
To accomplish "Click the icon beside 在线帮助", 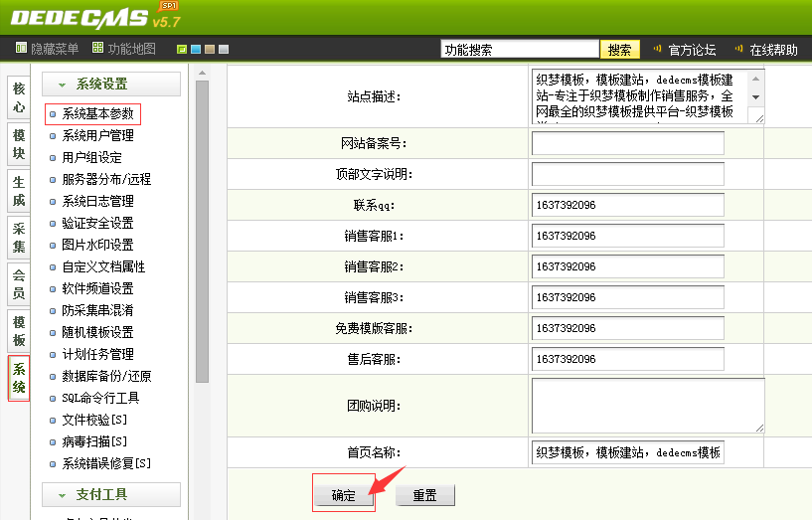I will (739, 49).
